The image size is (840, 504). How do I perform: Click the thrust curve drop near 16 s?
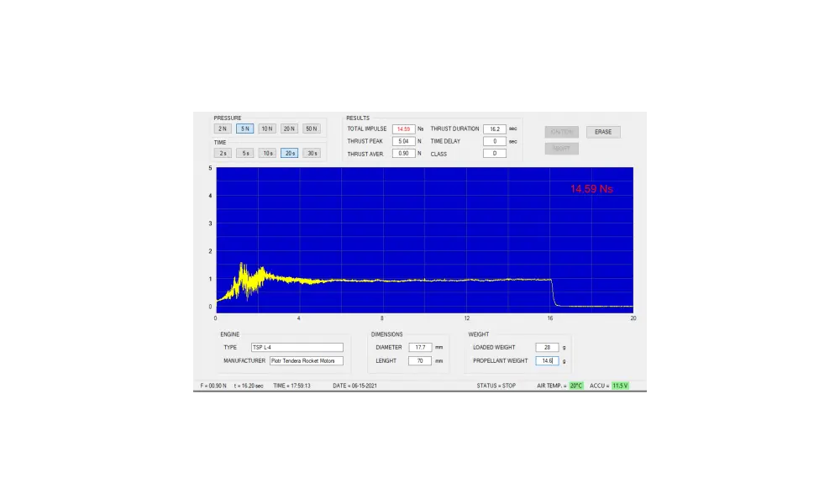553,292
